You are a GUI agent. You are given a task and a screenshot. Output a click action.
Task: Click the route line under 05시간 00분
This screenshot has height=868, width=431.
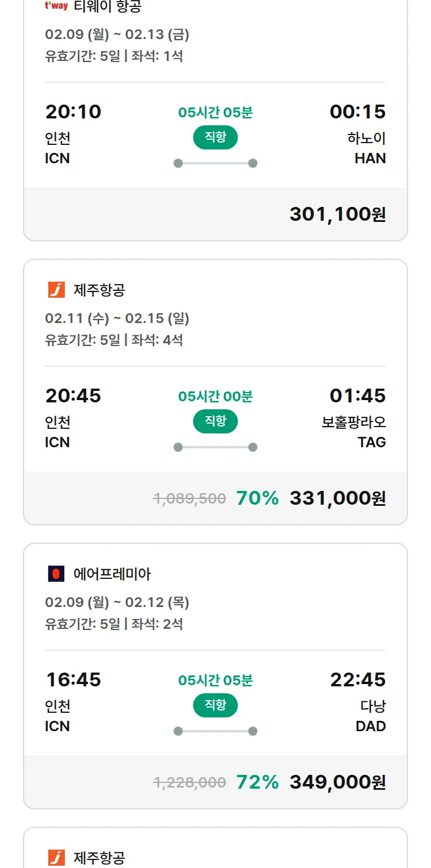pos(215,447)
